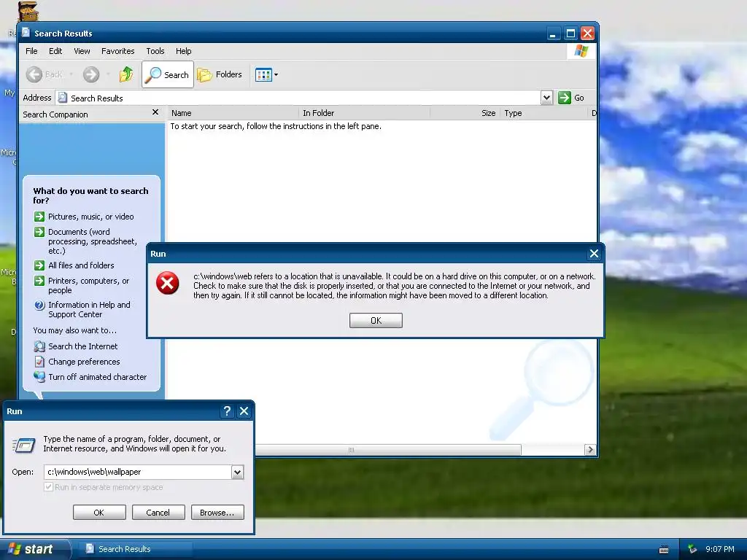The width and height of the screenshot is (747, 560).
Task: Click the 9:07 PM taskbar clock
Action: tap(719, 549)
